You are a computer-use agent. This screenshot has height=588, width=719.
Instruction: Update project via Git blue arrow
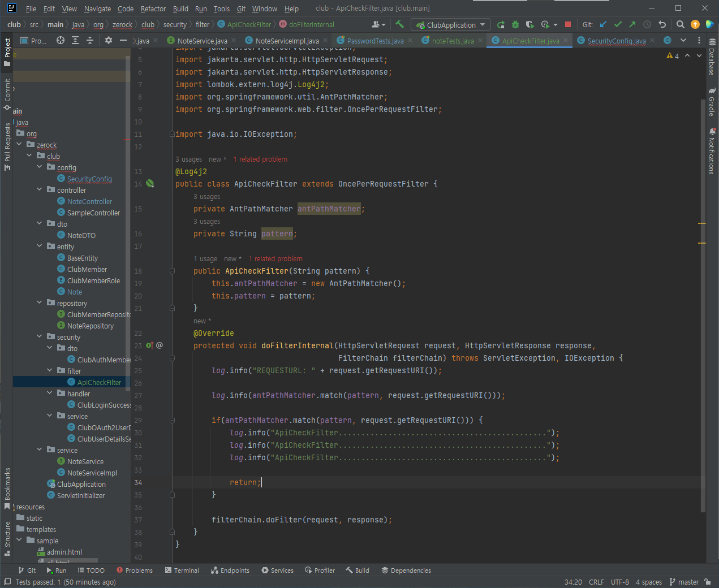pos(603,24)
